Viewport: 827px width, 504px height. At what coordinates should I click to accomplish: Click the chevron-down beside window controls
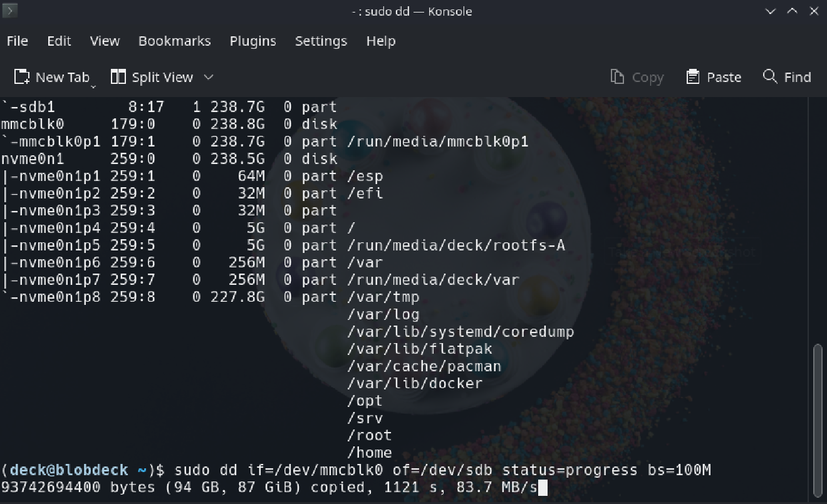point(769,11)
